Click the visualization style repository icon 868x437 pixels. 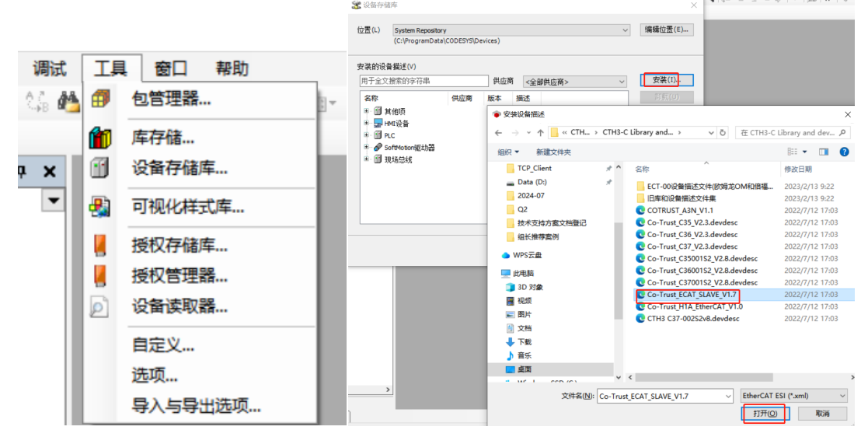99,207
